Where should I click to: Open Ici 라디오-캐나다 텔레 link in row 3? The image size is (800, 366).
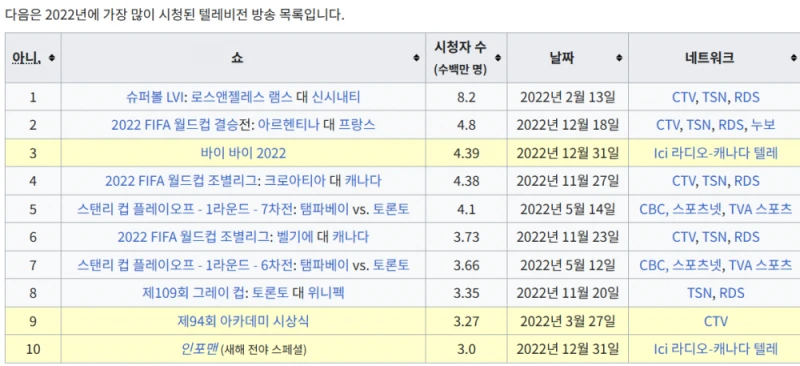coord(715,153)
